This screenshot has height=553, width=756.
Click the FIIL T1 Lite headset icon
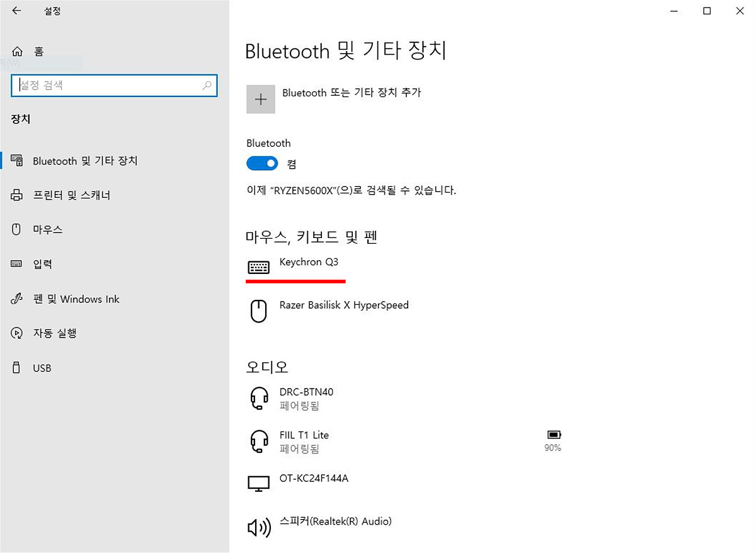click(259, 442)
